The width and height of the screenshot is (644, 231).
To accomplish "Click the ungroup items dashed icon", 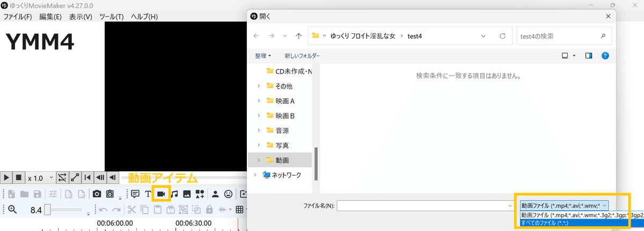I will pyautogui.click(x=196, y=210).
